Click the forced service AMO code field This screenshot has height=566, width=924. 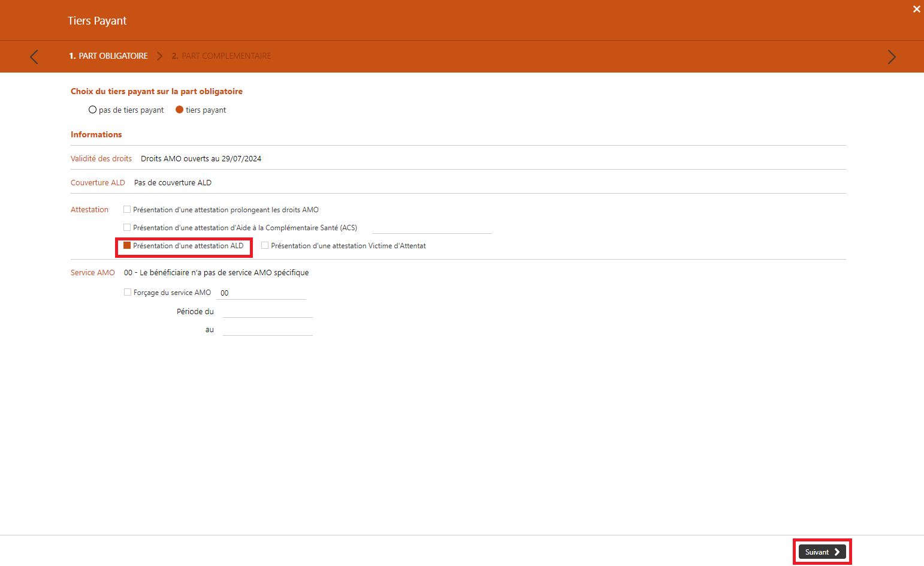[x=261, y=293]
